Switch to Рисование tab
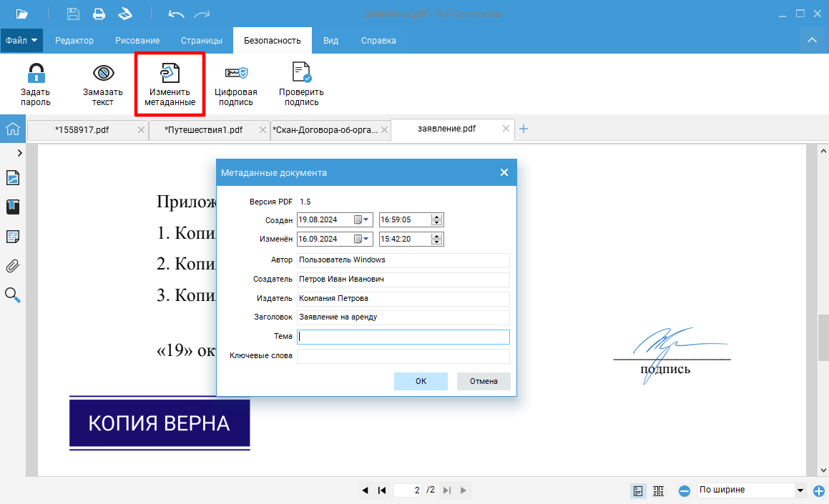This screenshot has width=829, height=504. (137, 41)
